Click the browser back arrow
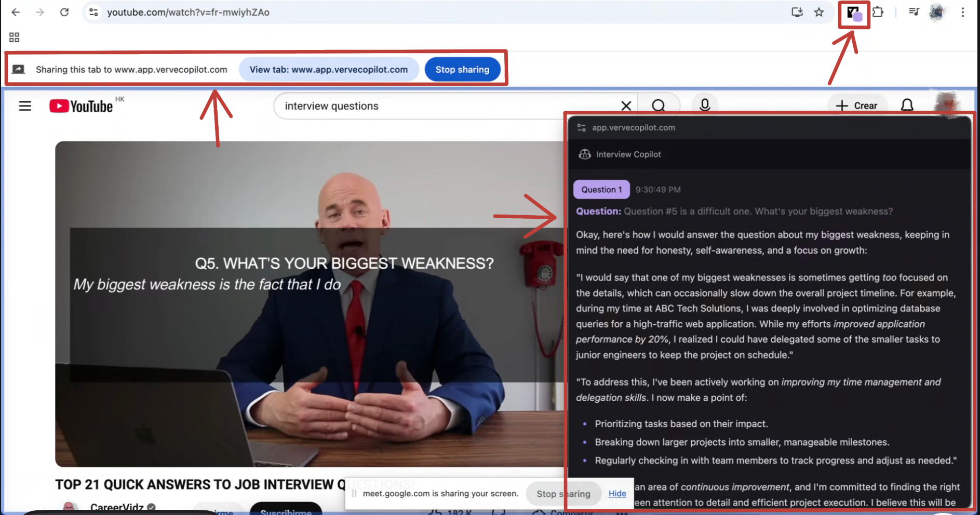The width and height of the screenshot is (980, 515). [x=16, y=12]
